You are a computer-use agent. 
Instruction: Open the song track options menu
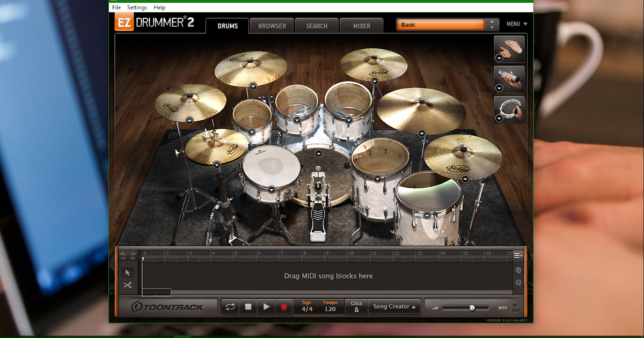[x=518, y=255]
